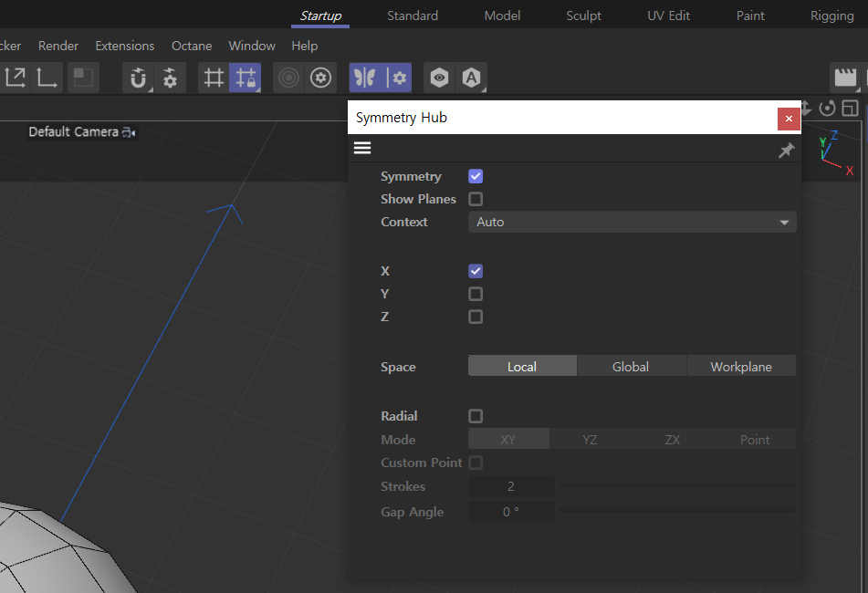Click the render clapperboard icon
Screen dimensions: 868x593
point(846,78)
